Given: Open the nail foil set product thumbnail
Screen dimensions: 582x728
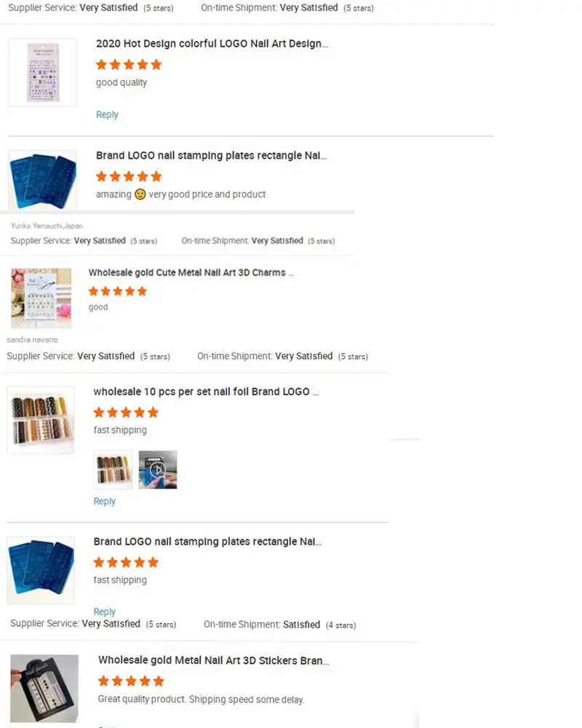Looking at the screenshot, I should pos(41,420).
